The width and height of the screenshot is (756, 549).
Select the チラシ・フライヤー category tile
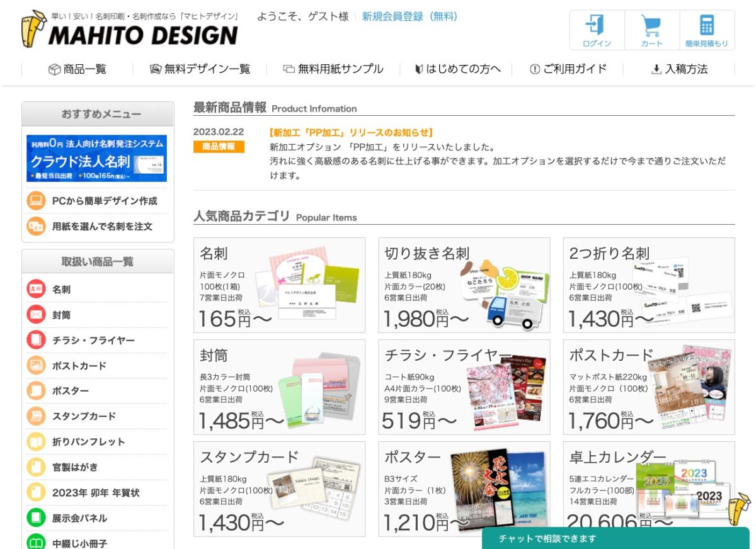point(464,387)
